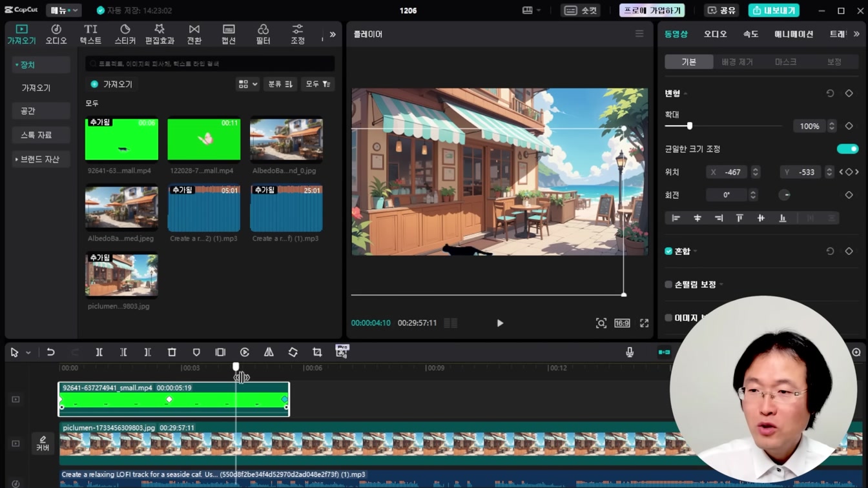Adjust the 확대 scale slider
This screenshot has width=868, height=488.
tap(723, 127)
